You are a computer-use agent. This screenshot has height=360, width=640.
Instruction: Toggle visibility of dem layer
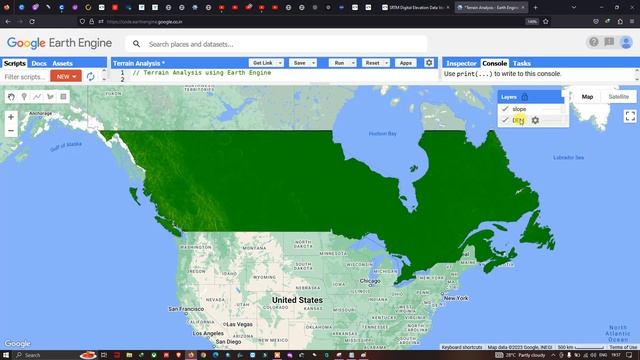point(505,120)
